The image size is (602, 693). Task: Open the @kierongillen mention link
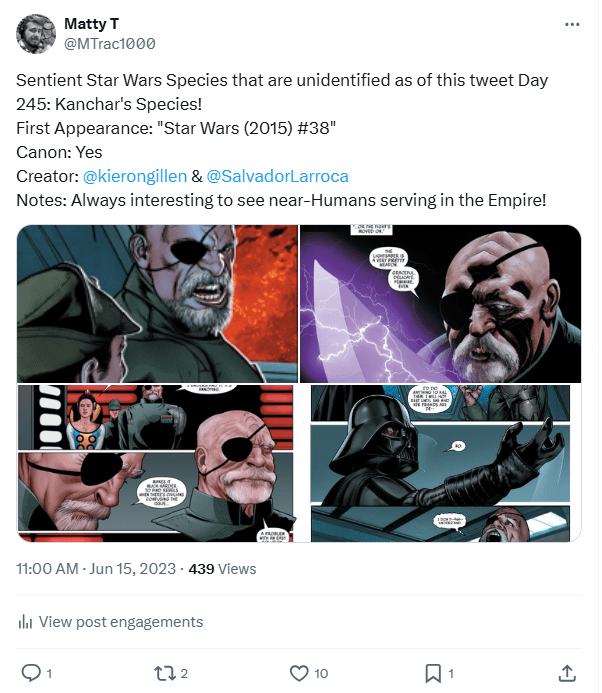pyautogui.click(x=136, y=176)
